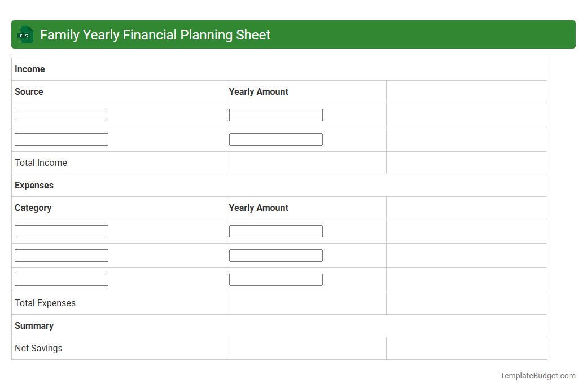The width and height of the screenshot is (587, 392).
Task: Select the Expenses section header
Action: point(34,185)
